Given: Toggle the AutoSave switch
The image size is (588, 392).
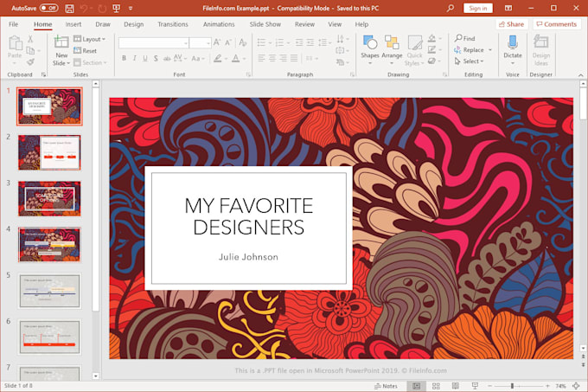Looking at the screenshot, I should tap(49, 8).
